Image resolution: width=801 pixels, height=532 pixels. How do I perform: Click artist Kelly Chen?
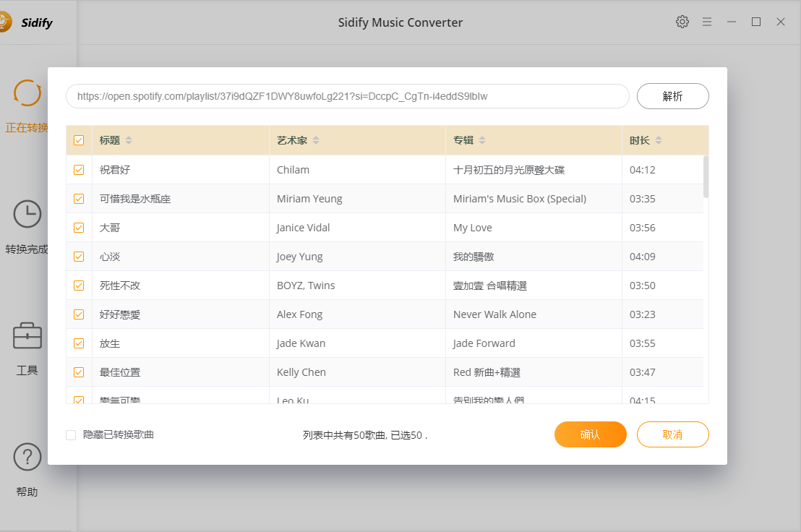tap(301, 372)
